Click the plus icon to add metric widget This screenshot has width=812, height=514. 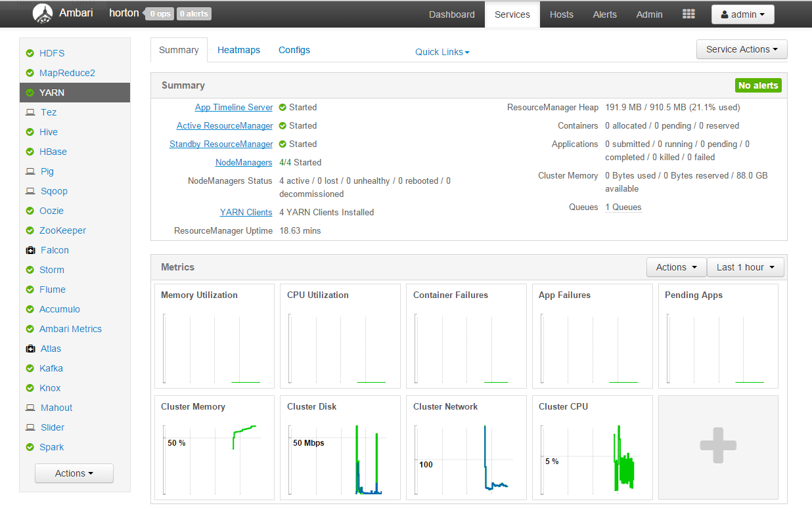[x=718, y=447]
